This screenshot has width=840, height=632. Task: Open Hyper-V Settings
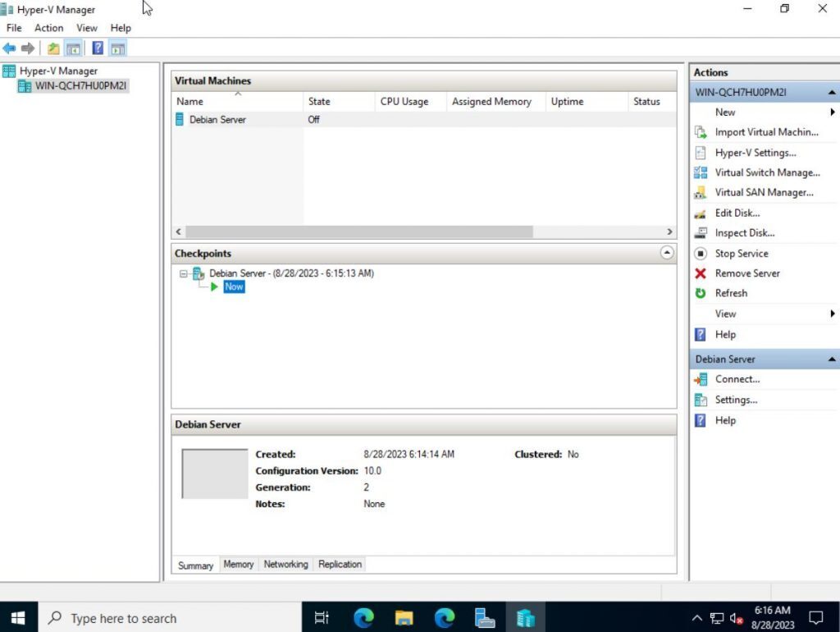tap(756, 152)
